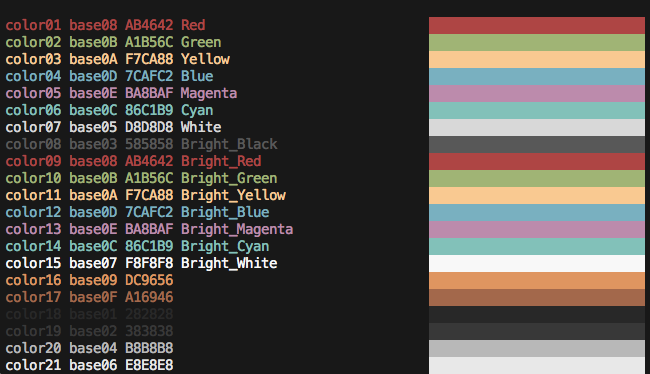Pick the cyan swatch in the color06 row
The height and width of the screenshot is (374, 650).
pos(537,110)
